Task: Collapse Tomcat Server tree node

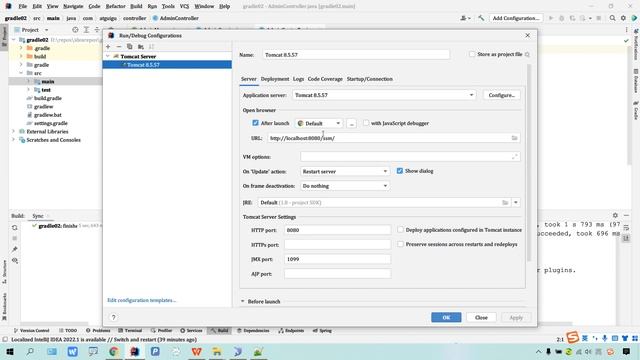Action: click(x=108, y=56)
